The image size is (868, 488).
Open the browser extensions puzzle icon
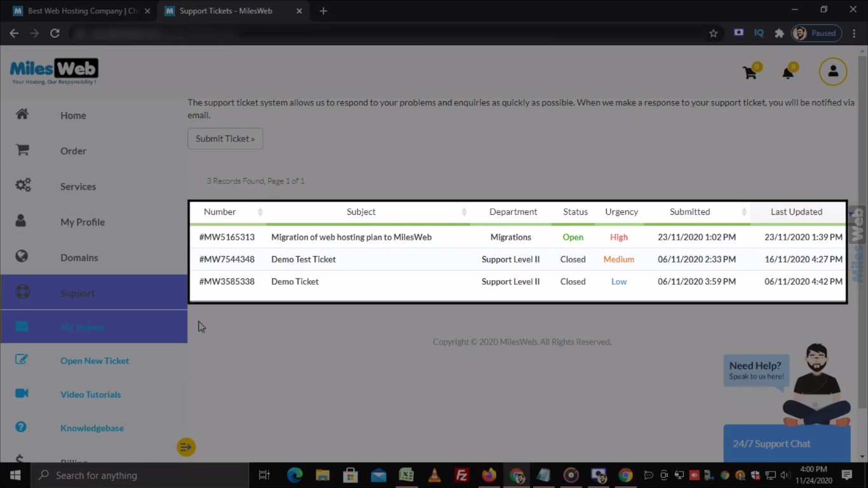click(779, 33)
